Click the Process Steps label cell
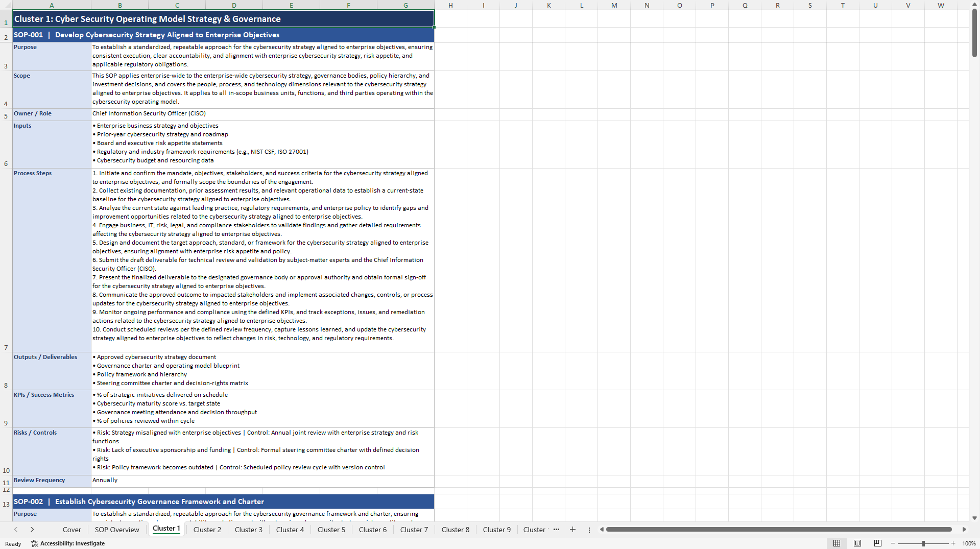 (52, 260)
